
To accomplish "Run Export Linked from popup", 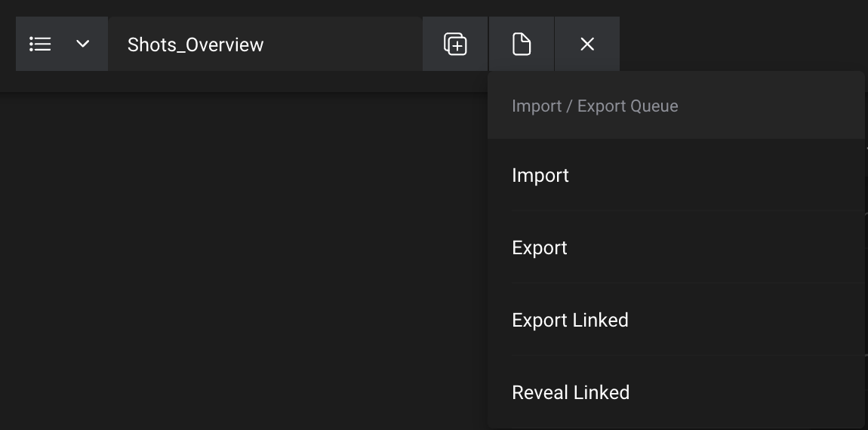I will click(570, 321).
